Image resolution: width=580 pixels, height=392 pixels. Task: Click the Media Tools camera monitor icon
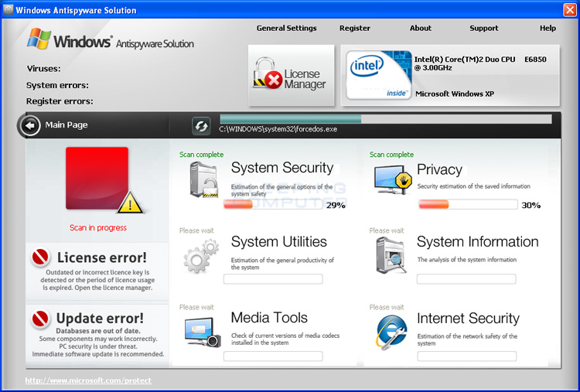[203, 332]
